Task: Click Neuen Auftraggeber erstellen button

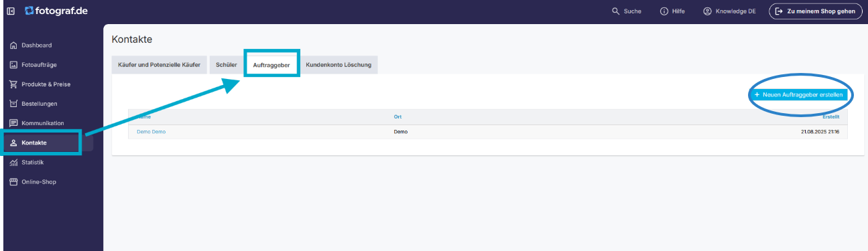Action: point(798,95)
